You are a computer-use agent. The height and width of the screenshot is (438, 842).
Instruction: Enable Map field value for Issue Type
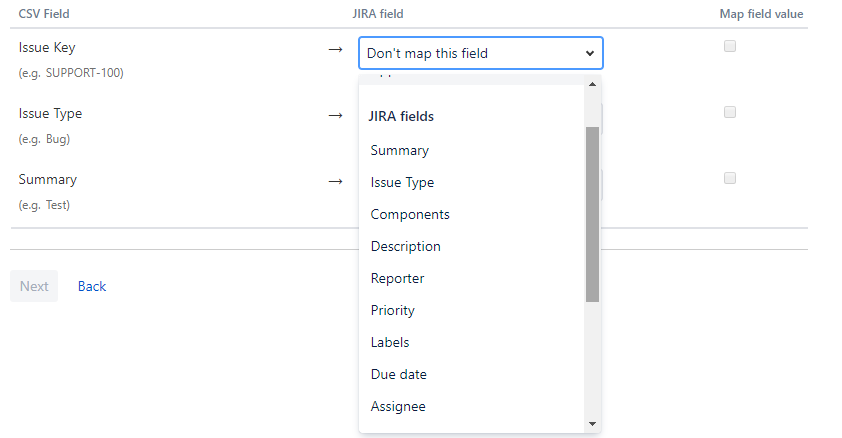(x=729, y=112)
